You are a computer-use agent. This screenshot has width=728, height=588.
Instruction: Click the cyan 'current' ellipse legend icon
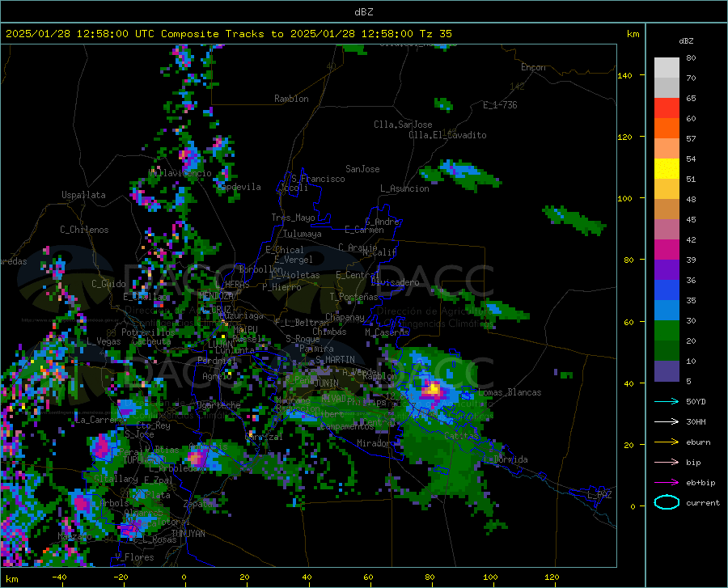667,502
